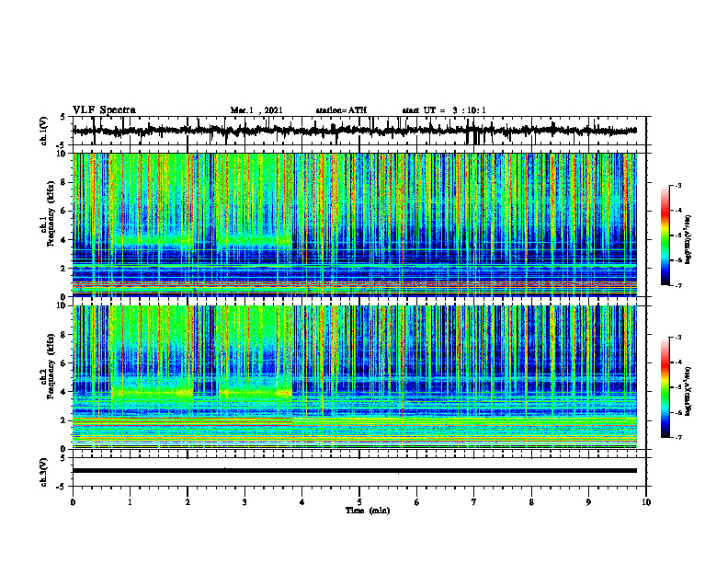Click the "2" kHz tick on ch.2 frequency axis
The width and height of the screenshot is (728, 563).
coord(63,420)
